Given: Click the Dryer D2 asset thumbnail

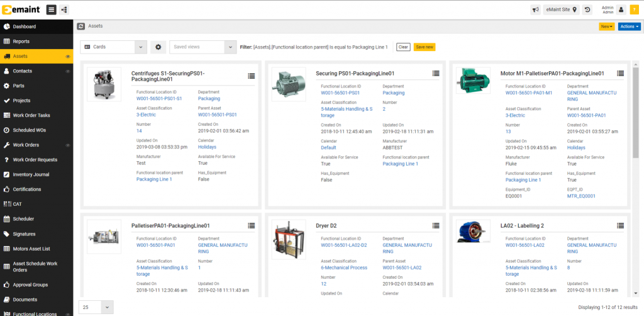Looking at the screenshot, I should pyautogui.click(x=289, y=239).
